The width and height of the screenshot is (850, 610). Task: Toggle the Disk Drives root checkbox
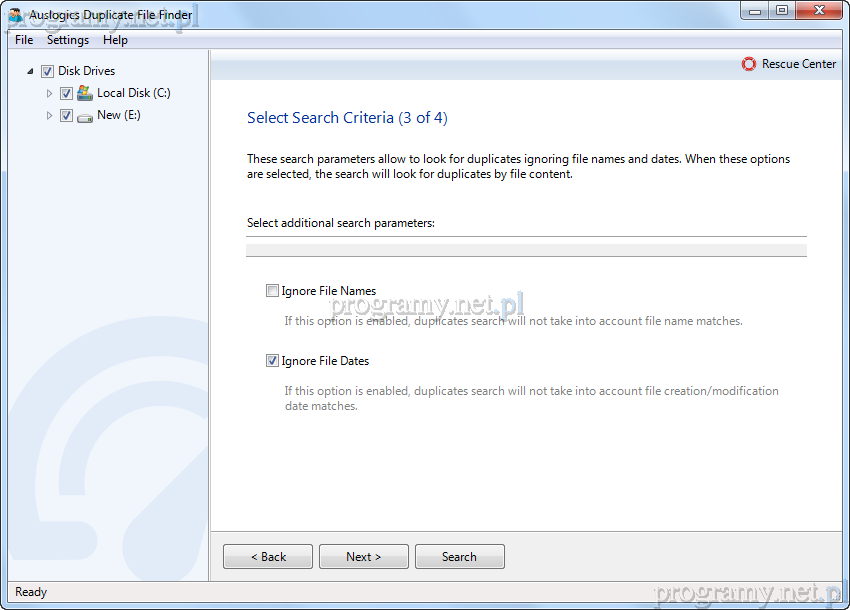[47, 71]
